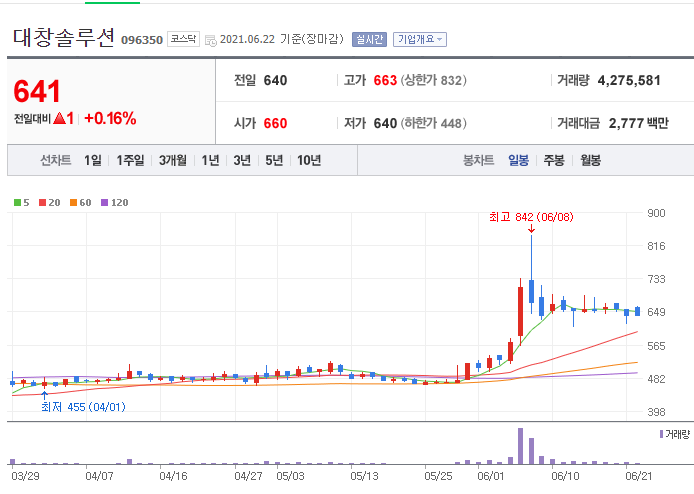
Task: Open the 기업개요 dropdown
Action: point(420,39)
